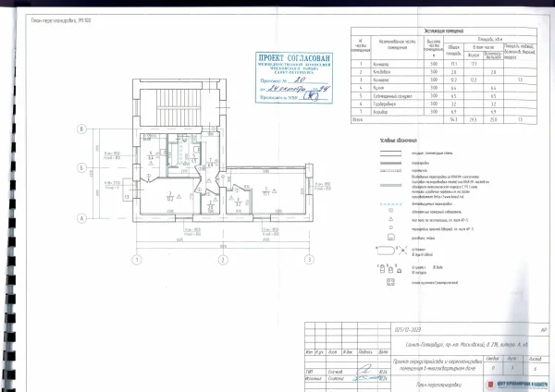Click the electric stove symbol in legend
The image size is (555, 392).
coord(390,282)
